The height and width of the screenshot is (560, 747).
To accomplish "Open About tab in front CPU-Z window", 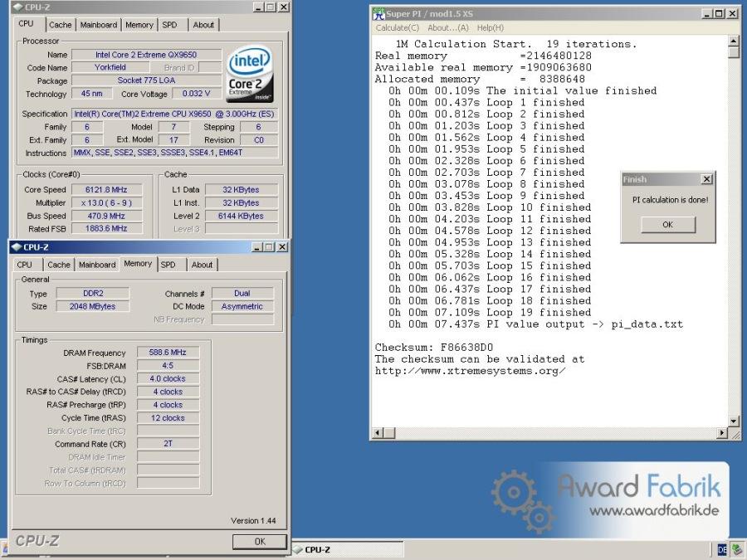I will [x=202, y=265].
